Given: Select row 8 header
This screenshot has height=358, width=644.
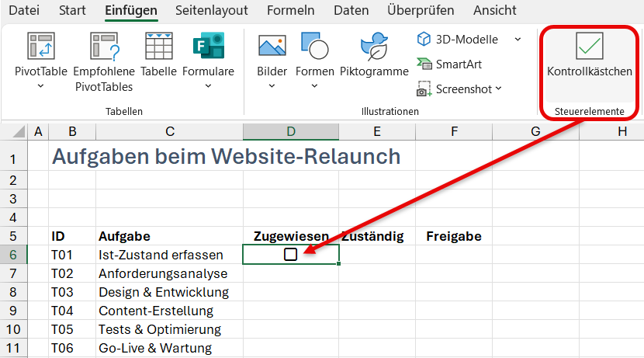Looking at the screenshot, I should [13, 292].
